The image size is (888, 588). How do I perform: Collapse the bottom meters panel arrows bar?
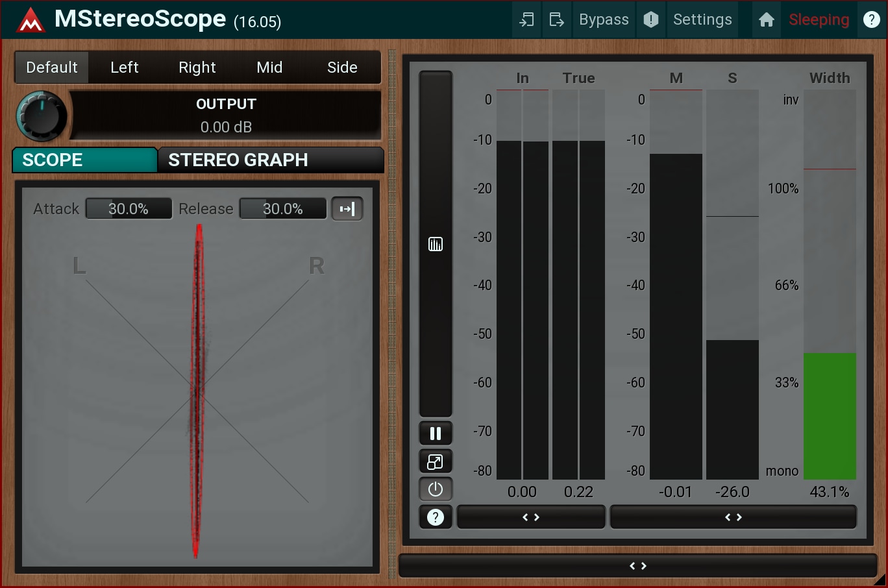point(637,566)
